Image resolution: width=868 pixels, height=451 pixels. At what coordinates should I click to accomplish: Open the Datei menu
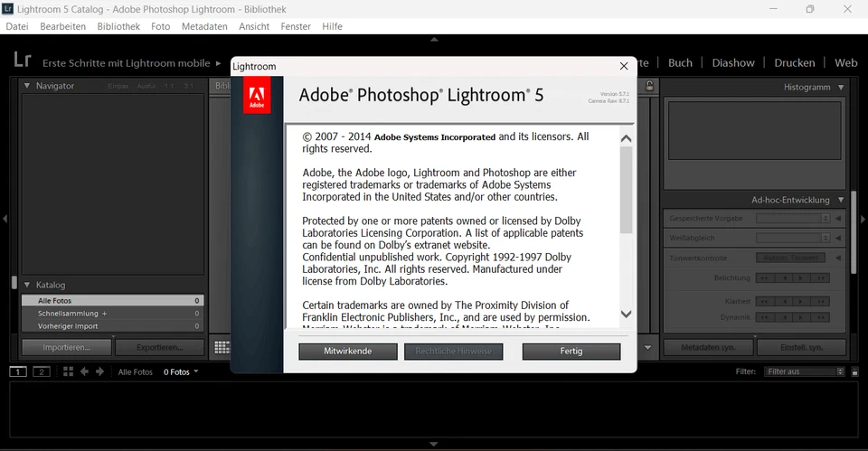(17, 26)
